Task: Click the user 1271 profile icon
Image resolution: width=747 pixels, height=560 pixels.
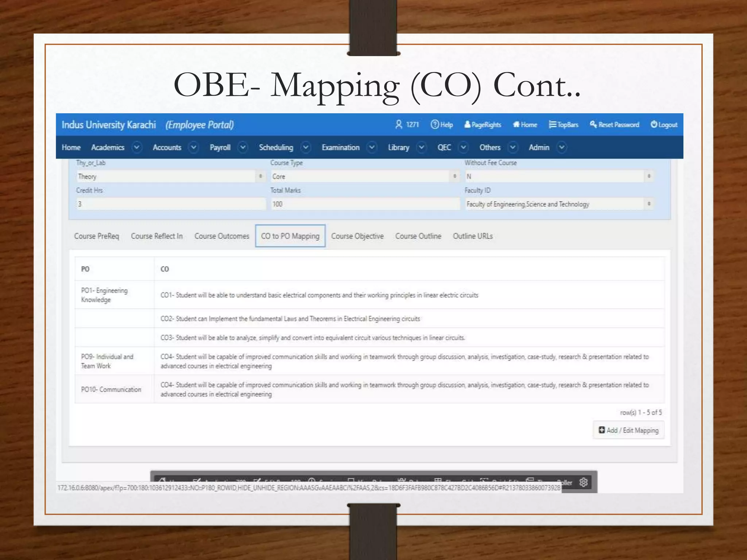Action: point(399,124)
